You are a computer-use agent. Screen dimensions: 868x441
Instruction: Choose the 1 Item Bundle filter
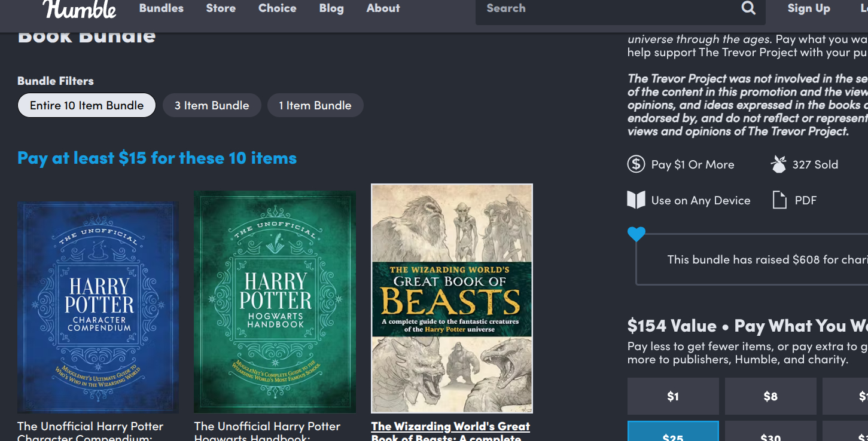click(315, 105)
